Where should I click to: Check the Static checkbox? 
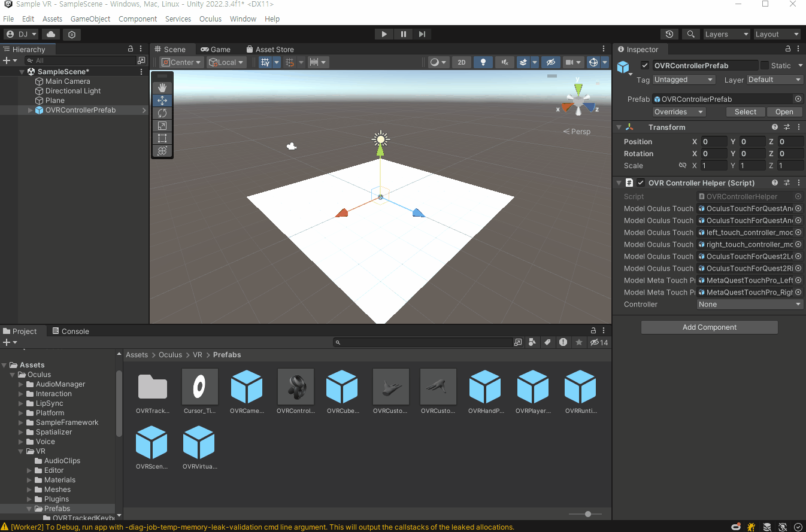[x=765, y=65]
